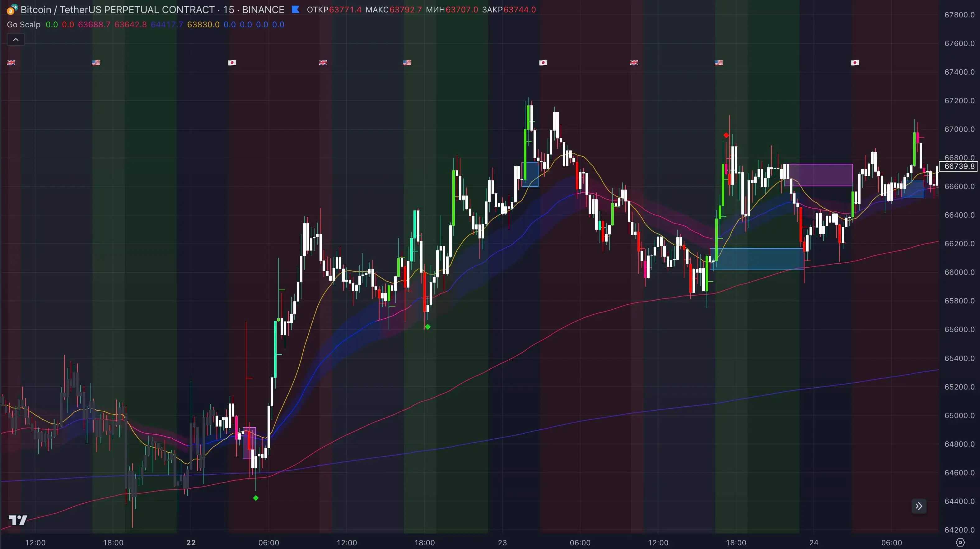Viewport: 980px width, 549px height.
Task: Click the date label 23 on time axis
Action: [x=502, y=542]
